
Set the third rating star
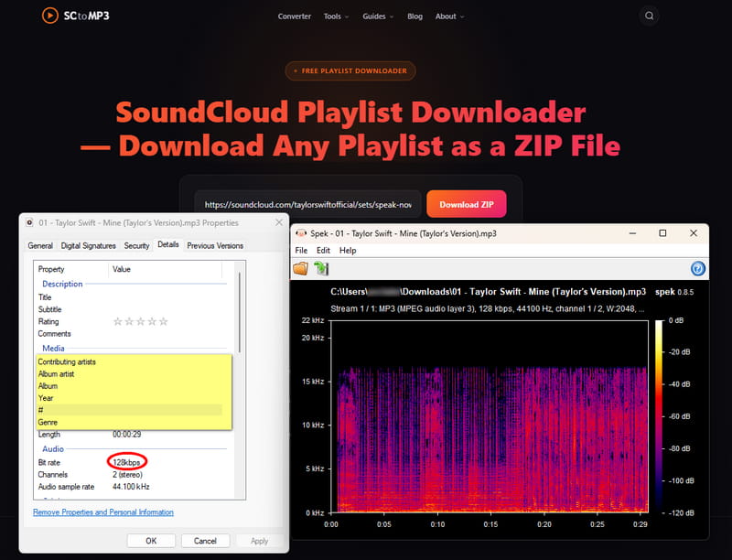[141, 321]
